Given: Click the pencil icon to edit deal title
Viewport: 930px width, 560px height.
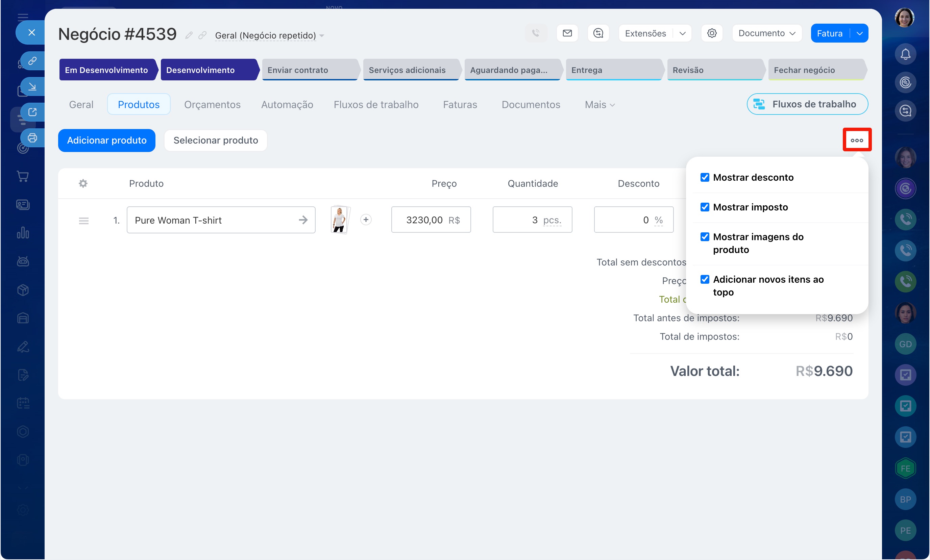Looking at the screenshot, I should pyautogui.click(x=189, y=35).
